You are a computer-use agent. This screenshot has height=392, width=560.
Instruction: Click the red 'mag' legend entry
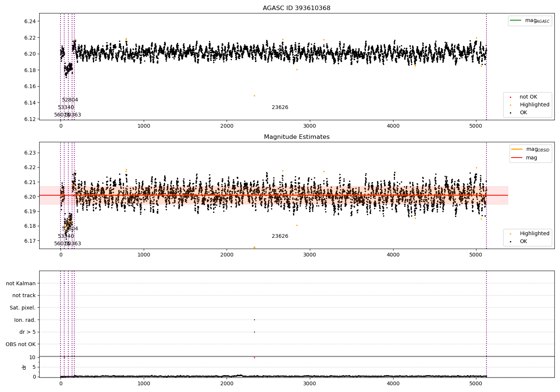(525, 158)
